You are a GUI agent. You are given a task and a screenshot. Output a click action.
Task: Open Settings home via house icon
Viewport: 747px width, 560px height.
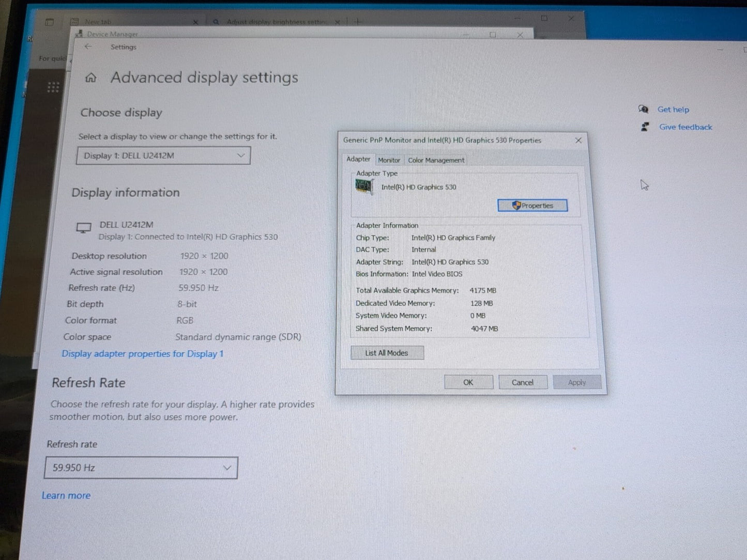(91, 77)
